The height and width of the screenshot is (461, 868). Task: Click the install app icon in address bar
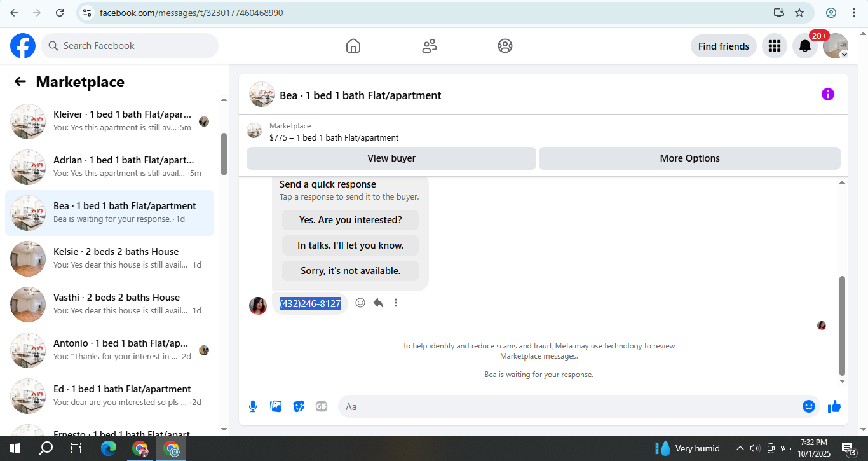point(779,13)
